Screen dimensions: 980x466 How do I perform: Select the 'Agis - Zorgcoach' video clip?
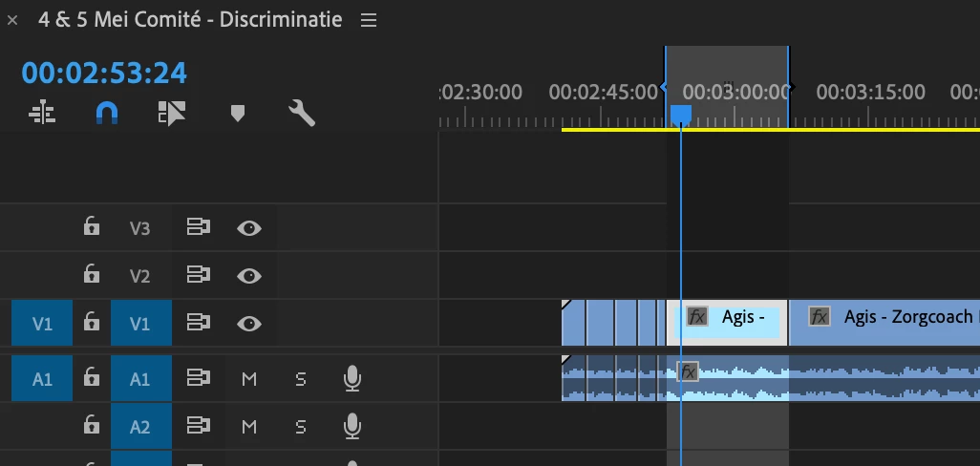884,323
